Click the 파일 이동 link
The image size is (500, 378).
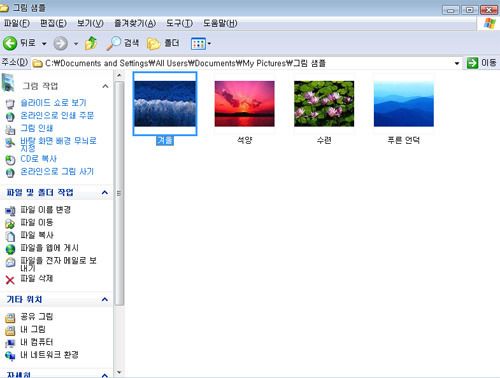tap(37, 222)
